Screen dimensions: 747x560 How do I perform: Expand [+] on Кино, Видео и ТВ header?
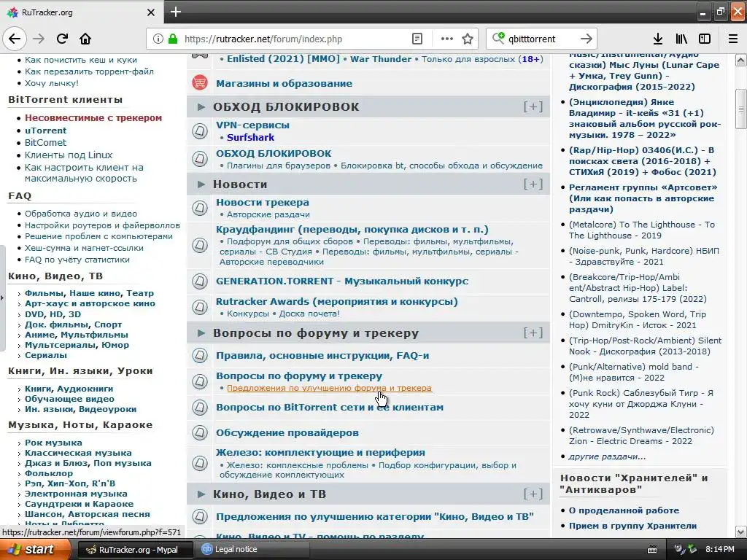coord(533,494)
